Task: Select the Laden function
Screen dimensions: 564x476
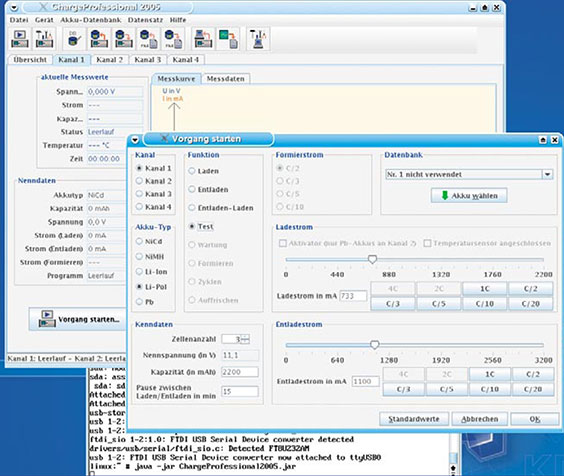Action: coord(192,171)
